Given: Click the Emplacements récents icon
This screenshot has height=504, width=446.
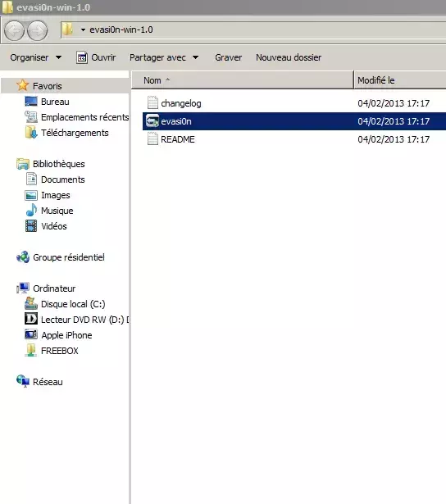Looking at the screenshot, I should click(x=31, y=116).
